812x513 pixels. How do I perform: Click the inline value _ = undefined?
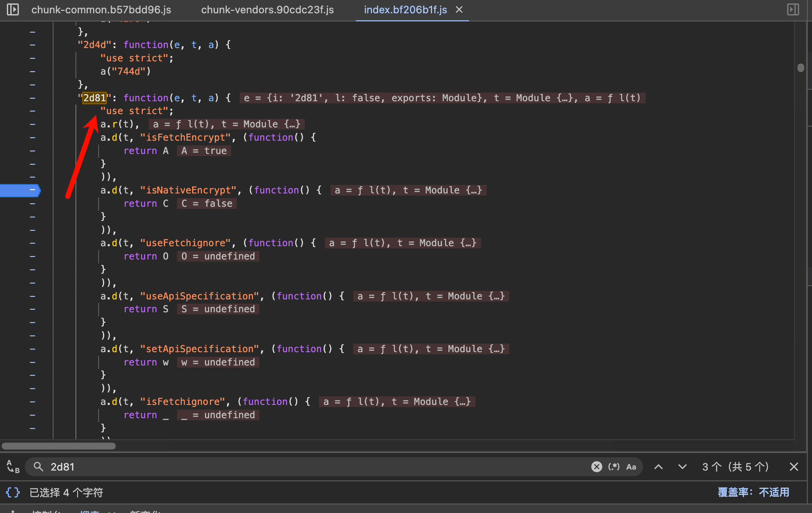tap(218, 415)
